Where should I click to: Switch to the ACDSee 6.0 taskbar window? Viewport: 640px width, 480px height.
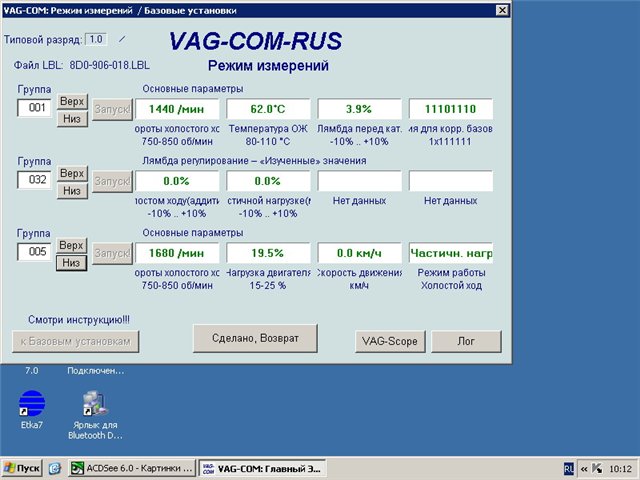coord(132,468)
